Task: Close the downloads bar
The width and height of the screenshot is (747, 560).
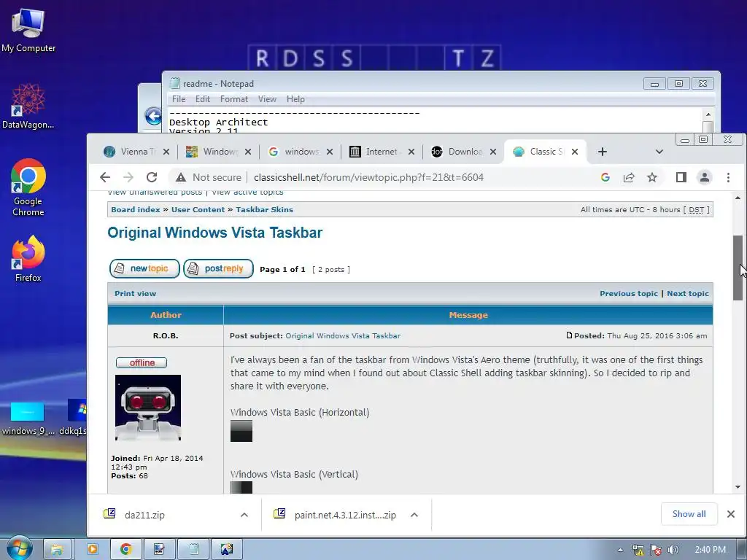Action: (x=730, y=514)
